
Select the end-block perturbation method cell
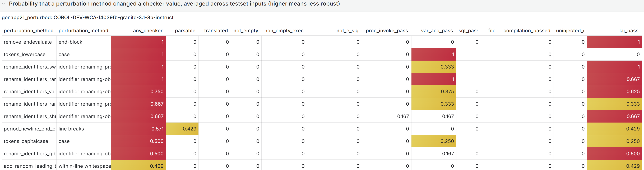coord(70,42)
